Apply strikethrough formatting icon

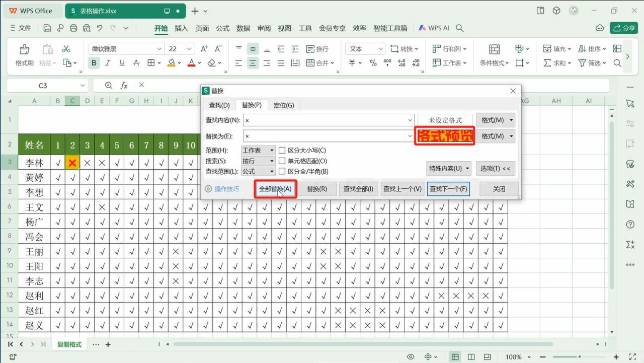coord(136,63)
